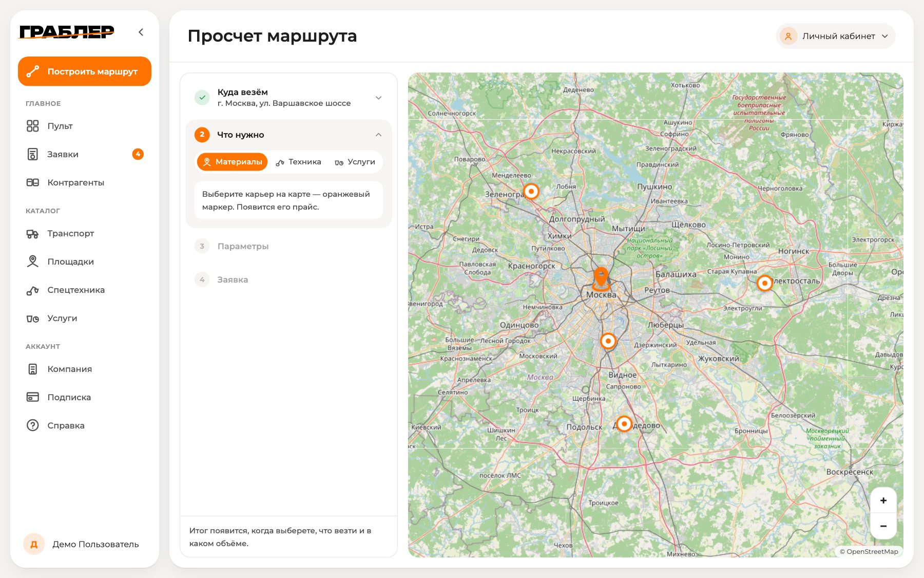Viewport: 924px width, 578px height.
Task: Click the Подписка card icon
Action: 32,397
